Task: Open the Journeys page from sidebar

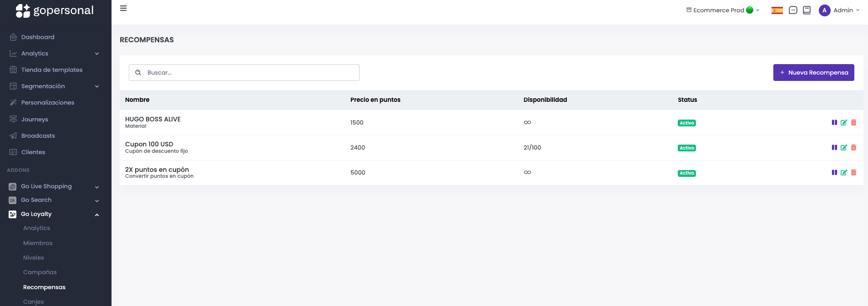Action: [35, 120]
